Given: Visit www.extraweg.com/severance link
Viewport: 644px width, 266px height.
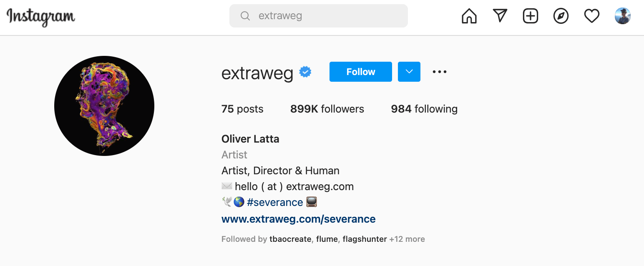Looking at the screenshot, I should 298,219.
